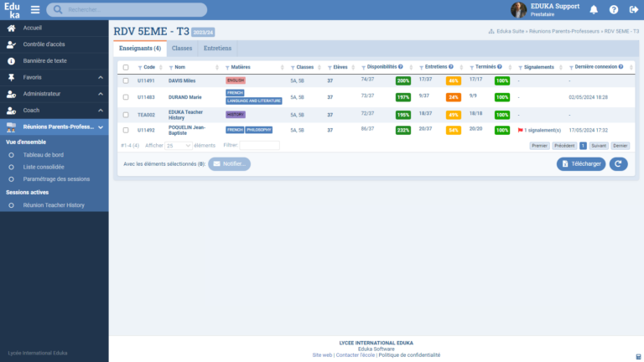The width and height of the screenshot is (644, 362).
Task: Toggle the select-all checkbox in table header
Action: 126,67
